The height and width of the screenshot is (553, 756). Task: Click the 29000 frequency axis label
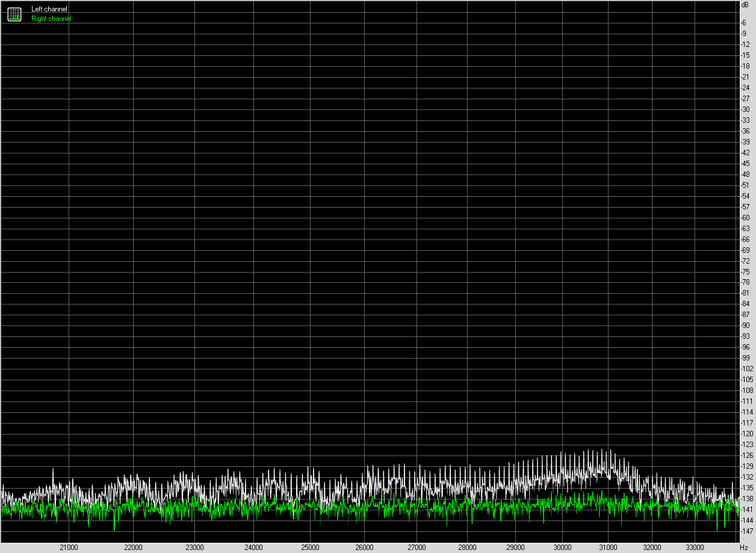click(x=516, y=547)
